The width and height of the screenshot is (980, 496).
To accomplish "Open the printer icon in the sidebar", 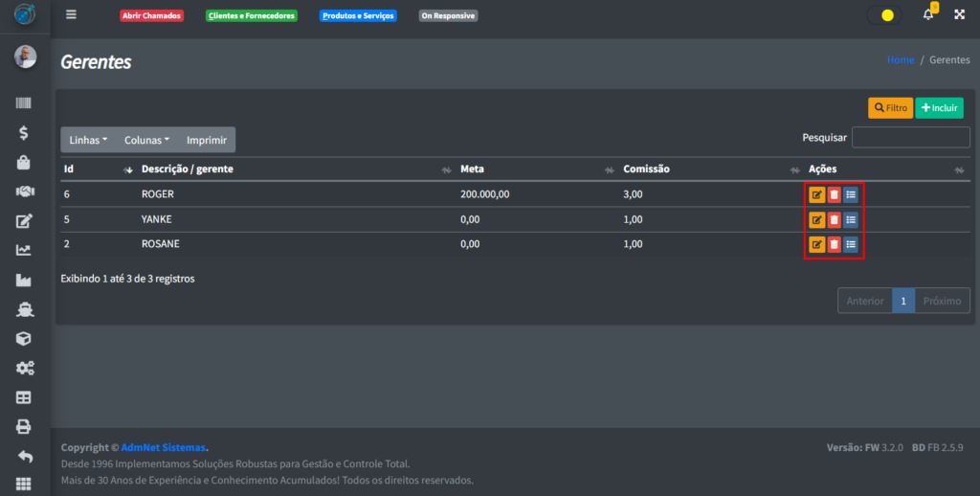I will click(x=24, y=427).
